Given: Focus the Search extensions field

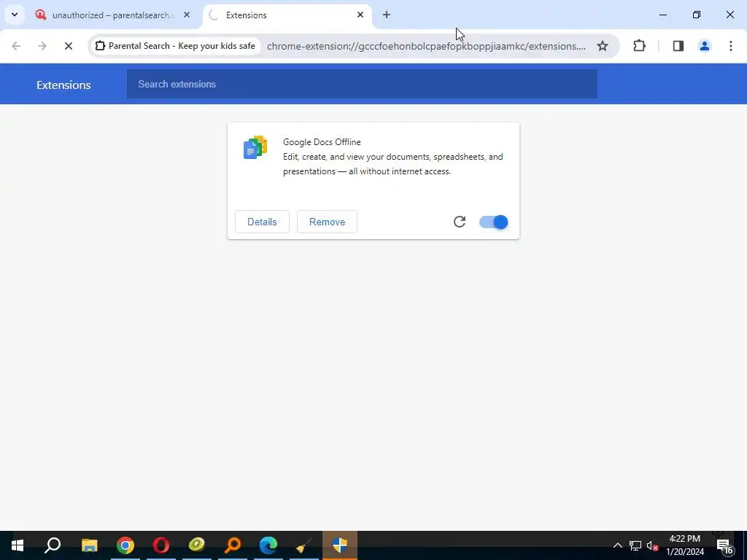Looking at the screenshot, I should 362,85.
